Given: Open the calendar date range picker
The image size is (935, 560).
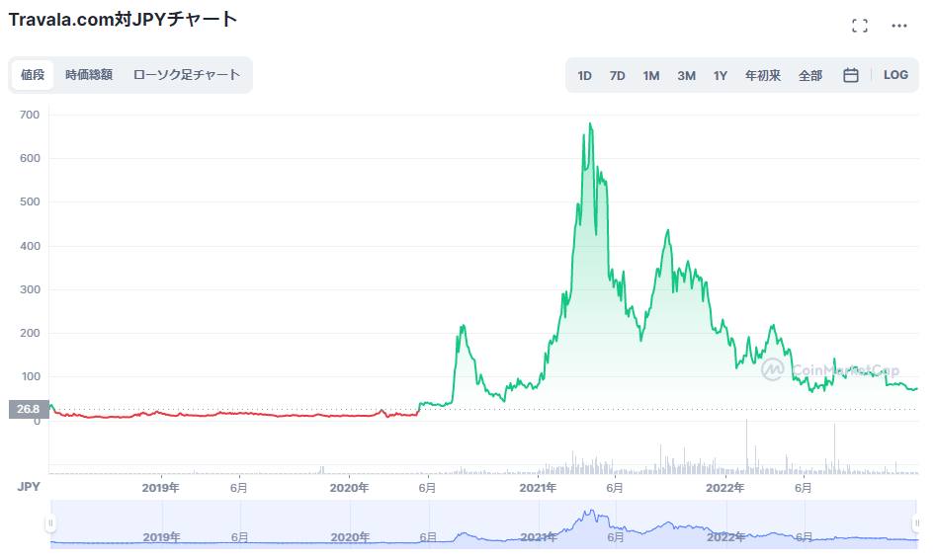Looking at the screenshot, I should pos(851,75).
